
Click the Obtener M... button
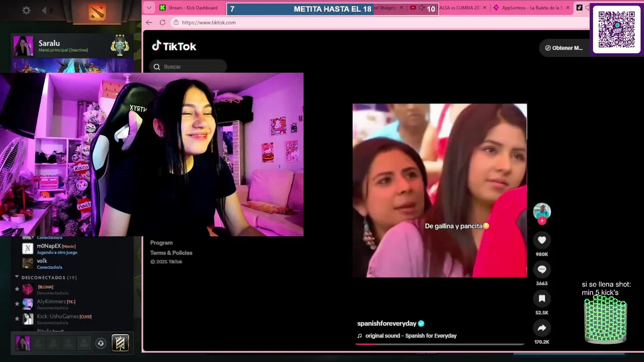coord(563,48)
